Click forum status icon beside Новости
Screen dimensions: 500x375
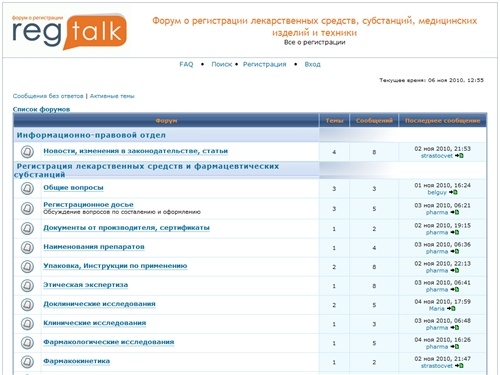tap(27, 152)
